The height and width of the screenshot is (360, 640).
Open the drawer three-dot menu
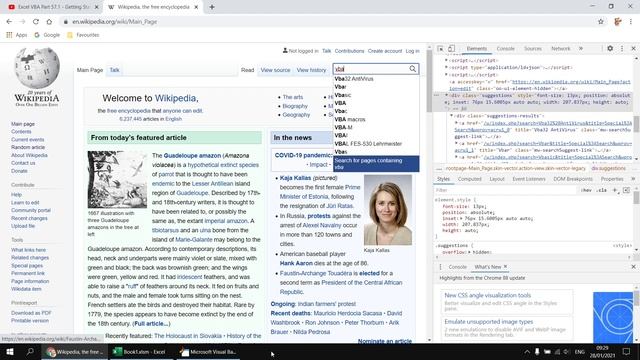click(440, 267)
